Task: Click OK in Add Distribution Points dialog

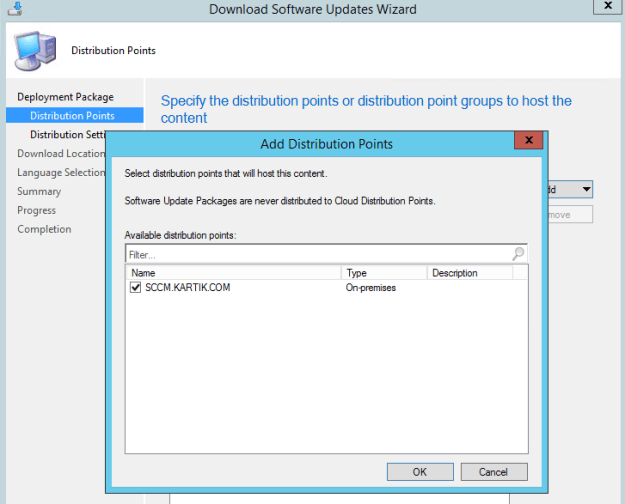Action: click(x=420, y=472)
